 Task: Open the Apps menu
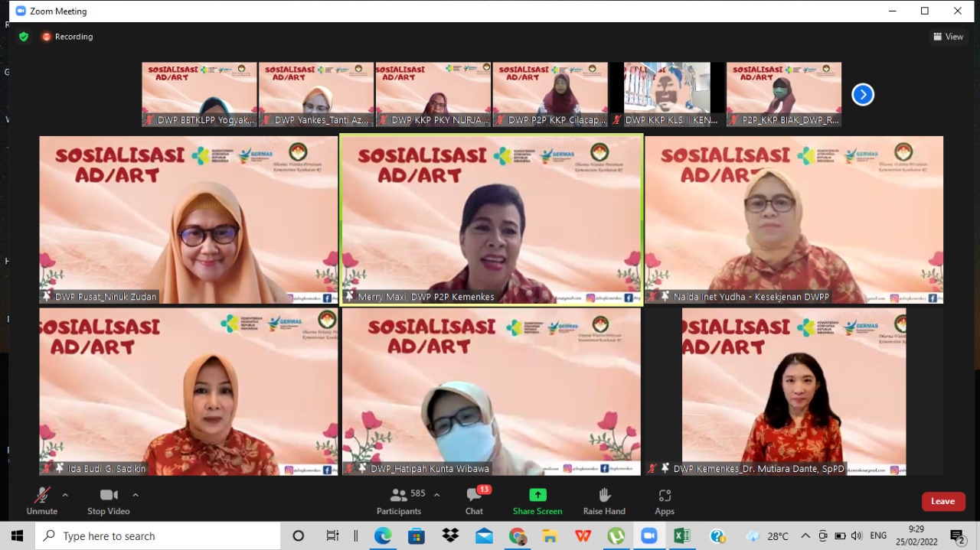coord(665,501)
